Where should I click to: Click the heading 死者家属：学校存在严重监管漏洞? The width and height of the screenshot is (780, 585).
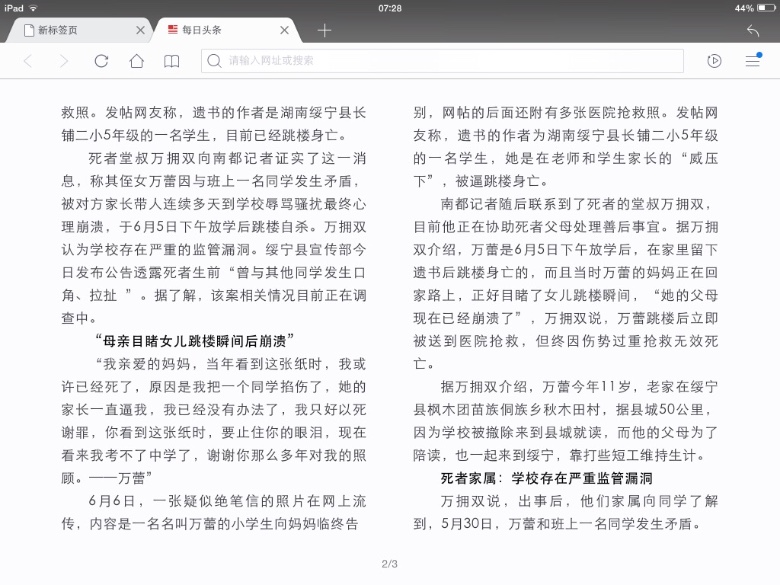546,479
